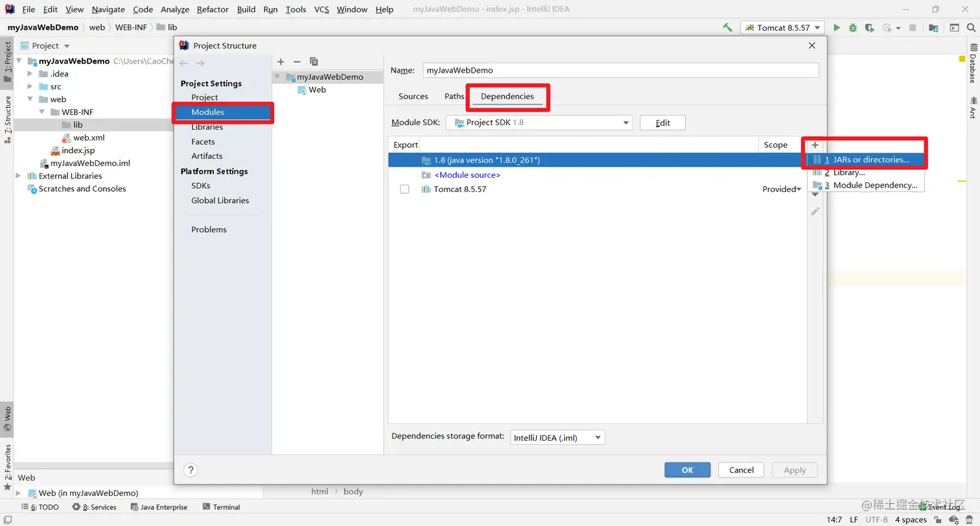Check the Export box for Tomcat 8.5.57

(x=404, y=189)
